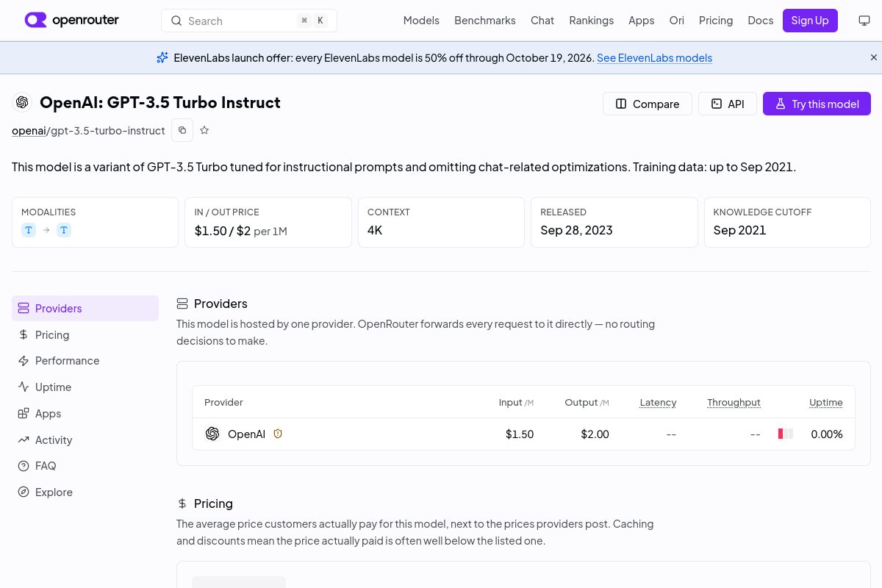Click the Providers section heading icon
Viewport: 882px width, 588px height.
[182, 304]
